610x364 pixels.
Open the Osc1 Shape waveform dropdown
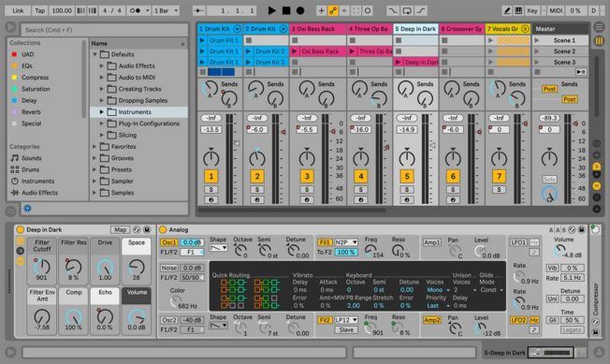click(x=218, y=248)
